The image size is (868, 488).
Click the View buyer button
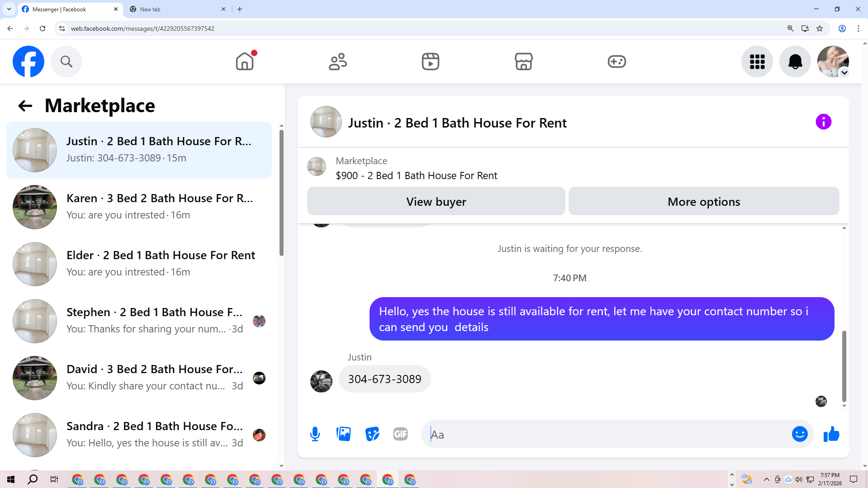pyautogui.click(x=436, y=202)
